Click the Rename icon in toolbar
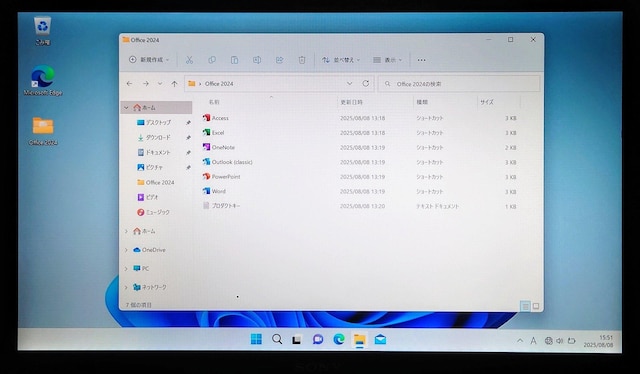 coord(257,60)
